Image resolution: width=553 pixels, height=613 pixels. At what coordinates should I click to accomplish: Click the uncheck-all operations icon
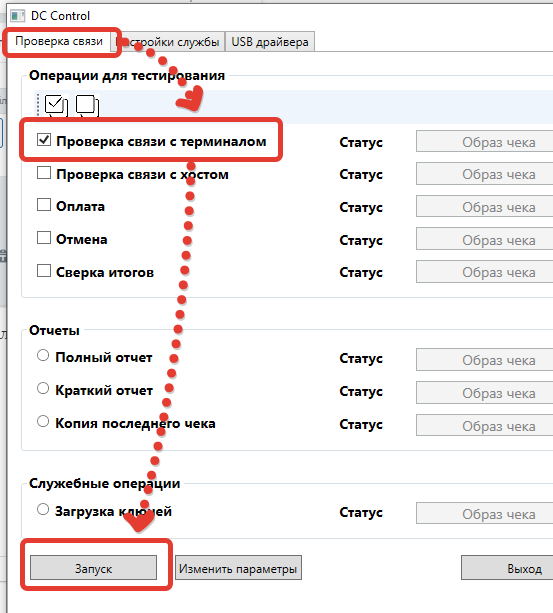coord(87,106)
